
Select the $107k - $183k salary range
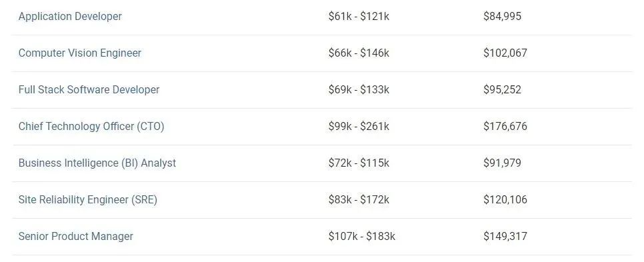click(361, 236)
